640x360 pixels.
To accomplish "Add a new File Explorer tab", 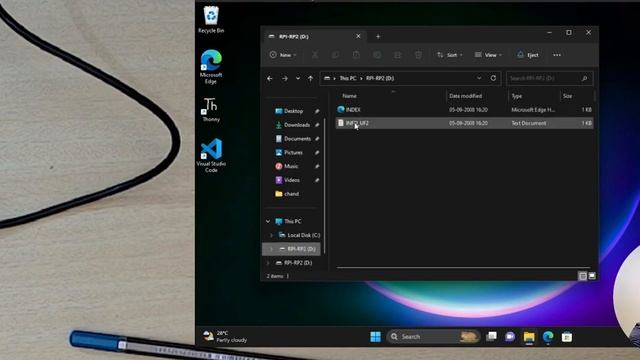I will point(378,36).
